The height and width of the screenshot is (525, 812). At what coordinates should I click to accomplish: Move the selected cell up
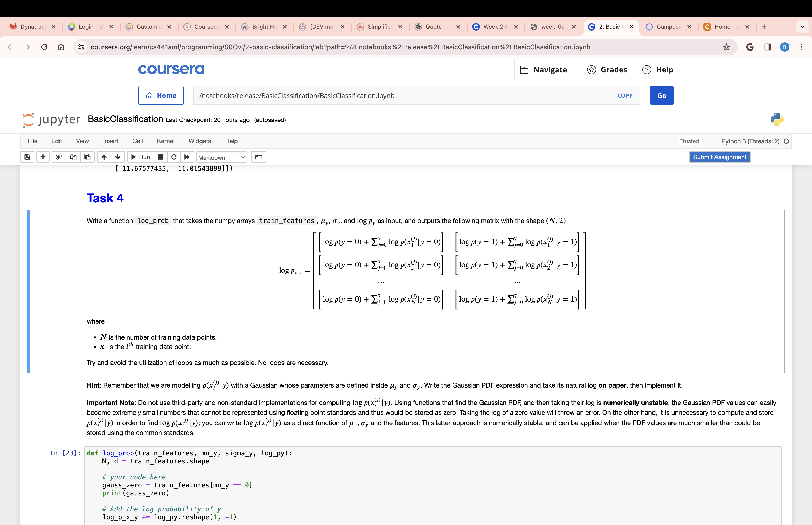tap(104, 157)
